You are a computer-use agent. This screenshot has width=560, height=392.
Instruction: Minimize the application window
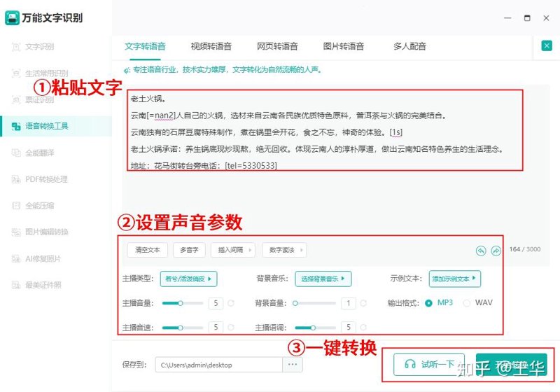508,18
